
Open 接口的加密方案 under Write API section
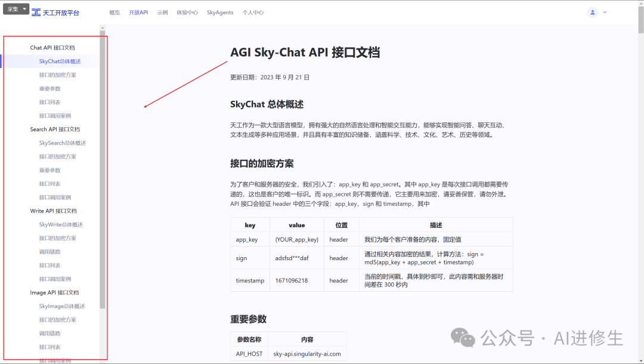point(57,238)
